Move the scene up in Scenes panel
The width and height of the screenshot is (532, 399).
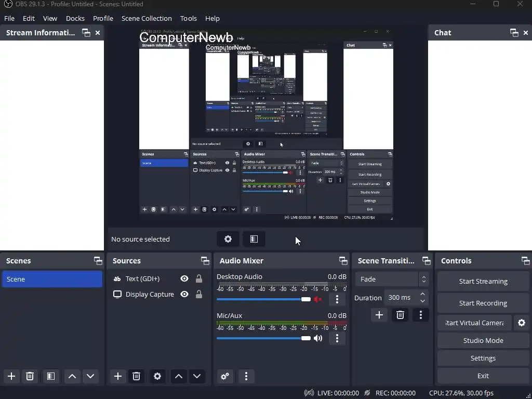coord(72,376)
